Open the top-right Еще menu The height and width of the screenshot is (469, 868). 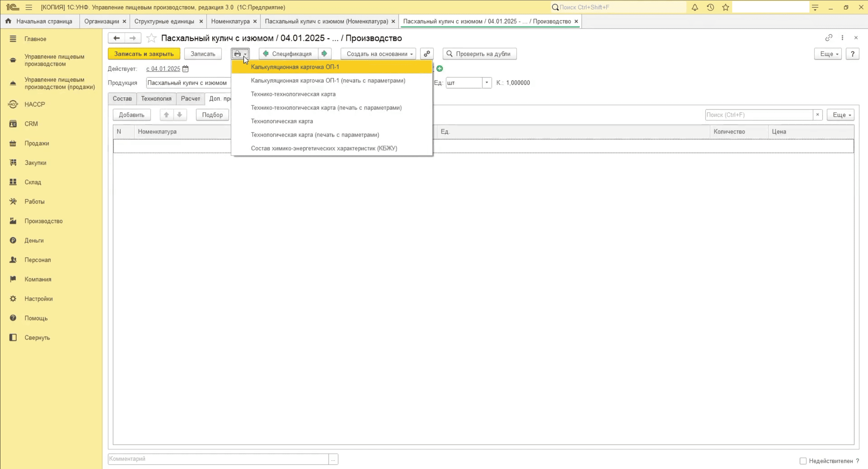coord(828,54)
